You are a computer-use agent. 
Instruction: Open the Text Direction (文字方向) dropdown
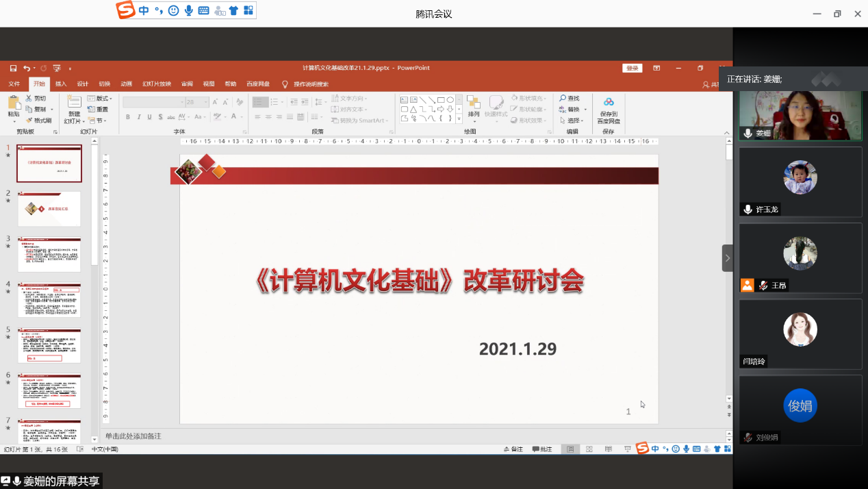pos(350,99)
